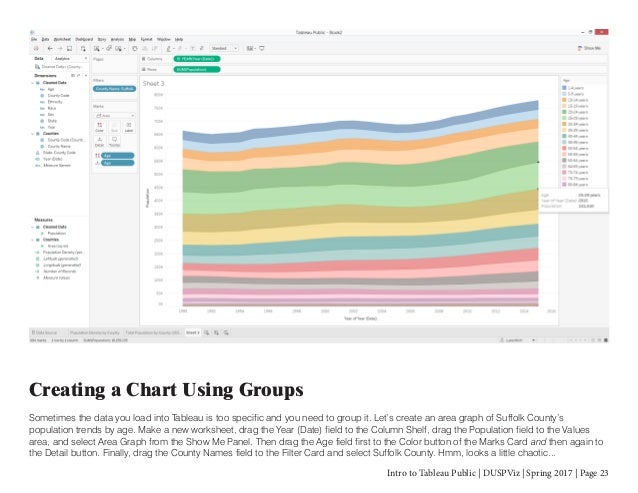Open the Format menu
This screenshot has height=493, width=638.
[x=146, y=39]
